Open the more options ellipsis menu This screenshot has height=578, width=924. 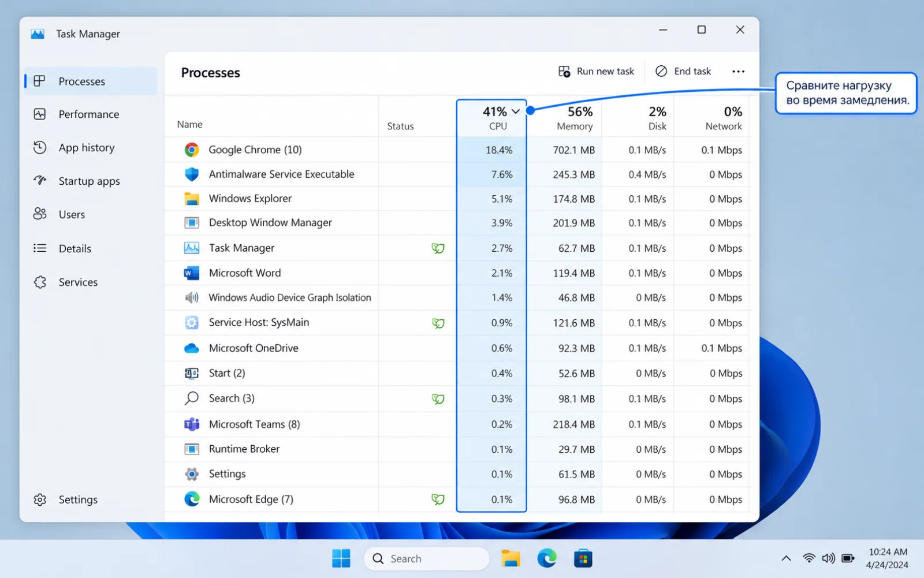coord(738,72)
